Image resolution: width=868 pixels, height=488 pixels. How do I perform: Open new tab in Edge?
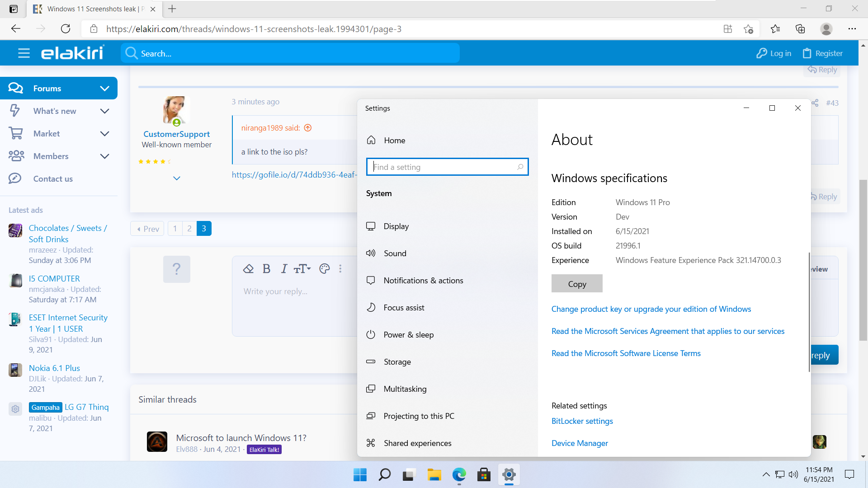[172, 9]
